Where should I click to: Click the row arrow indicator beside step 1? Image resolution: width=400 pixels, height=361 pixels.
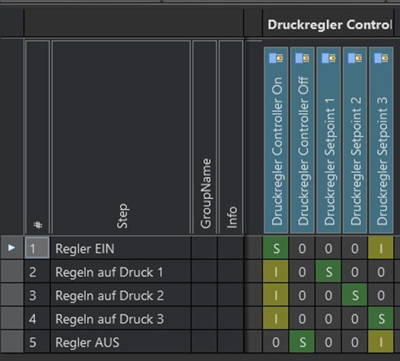click(x=12, y=248)
